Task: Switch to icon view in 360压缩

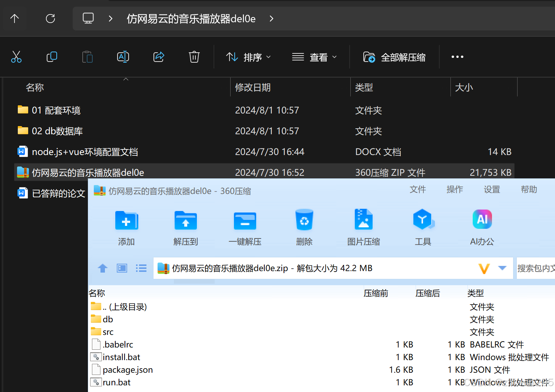Action: (122, 268)
